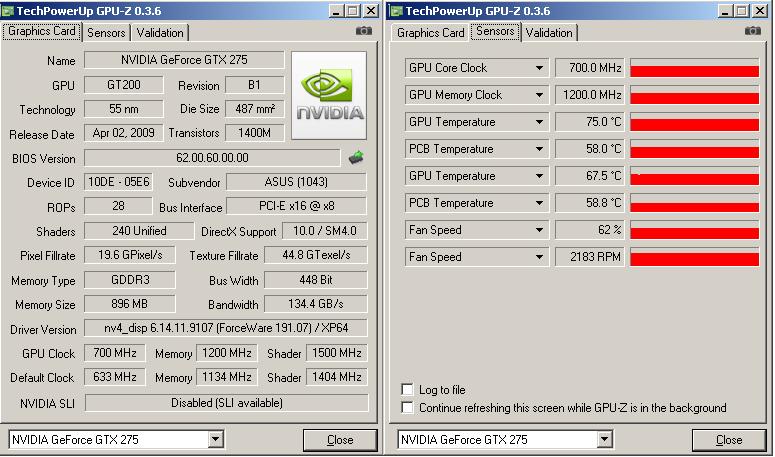Click the 700.0 MHz core clock value
The image size is (775, 457).
590,68
